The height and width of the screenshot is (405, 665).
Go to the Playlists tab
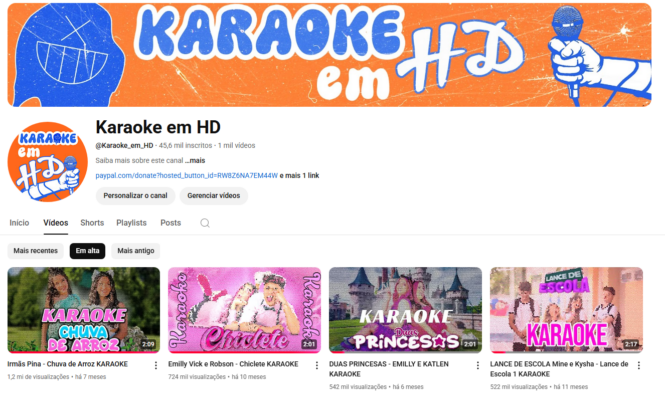coord(131,223)
